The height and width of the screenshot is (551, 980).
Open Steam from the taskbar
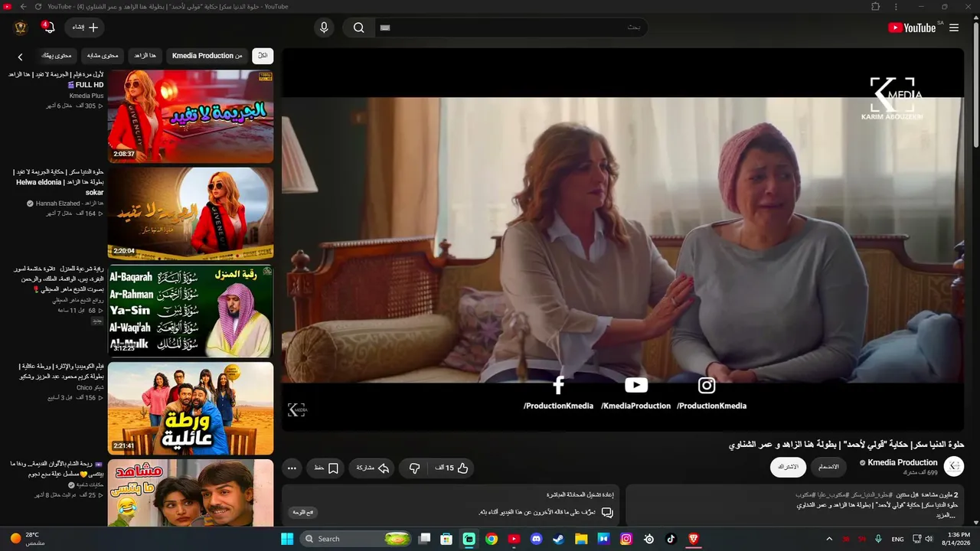tap(558, 539)
